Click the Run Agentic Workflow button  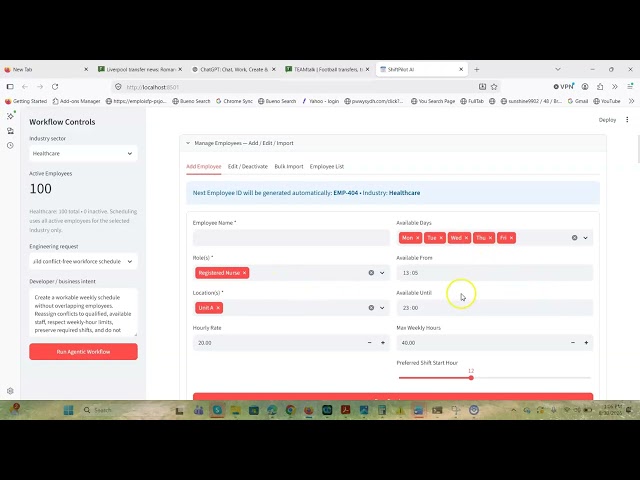click(x=83, y=351)
